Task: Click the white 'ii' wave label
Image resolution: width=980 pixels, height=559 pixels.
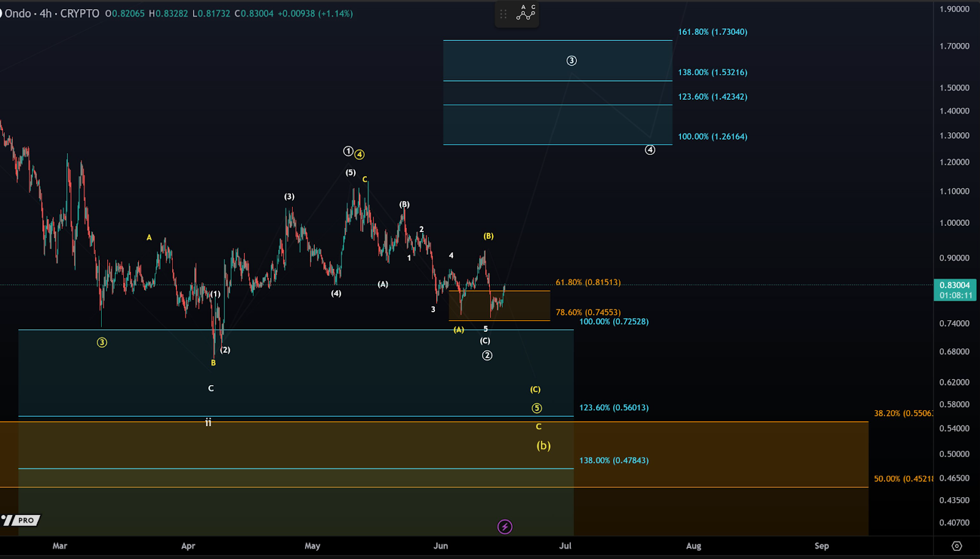Action: [x=208, y=422]
